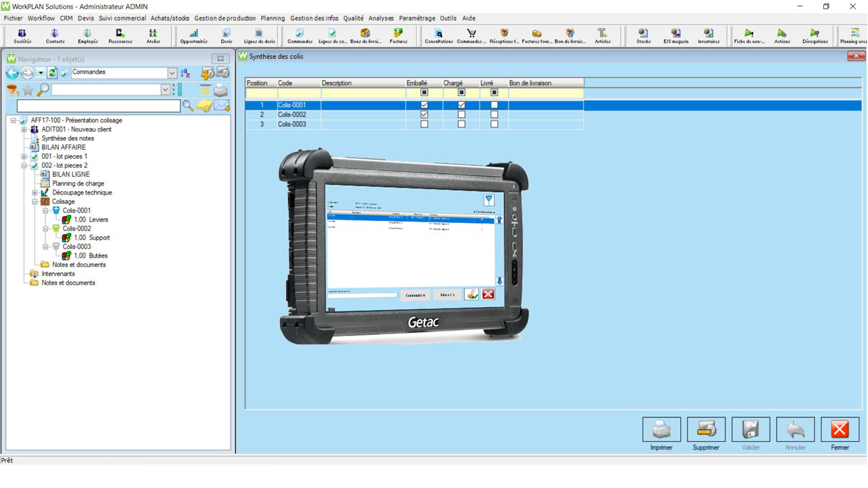
Task: Click the Supprimer button
Action: 706,430
